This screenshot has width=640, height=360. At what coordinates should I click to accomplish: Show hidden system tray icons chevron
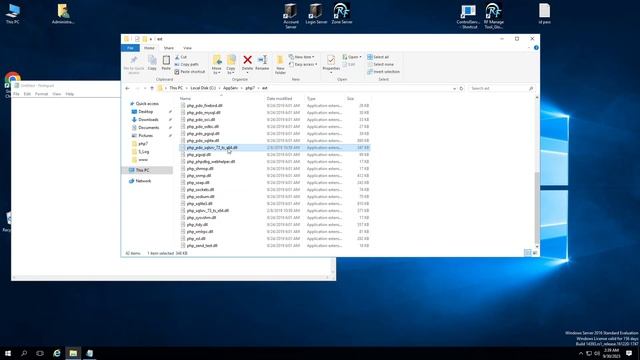(581, 353)
